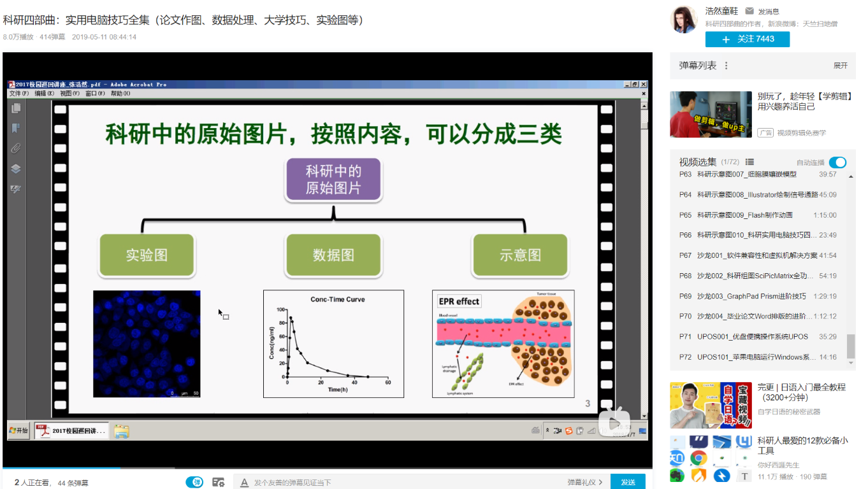The width and height of the screenshot is (868, 489).
Task: Open 文件(F) menu in Acrobat
Action: (x=19, y=94)
